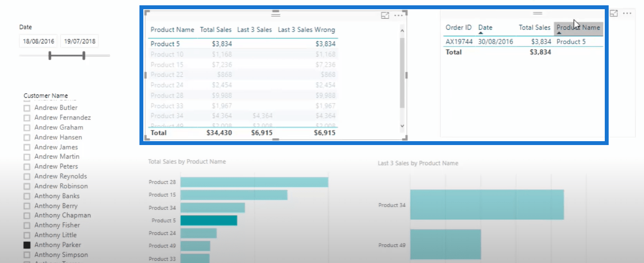Click Total Sales header in Order ID table

535,28
